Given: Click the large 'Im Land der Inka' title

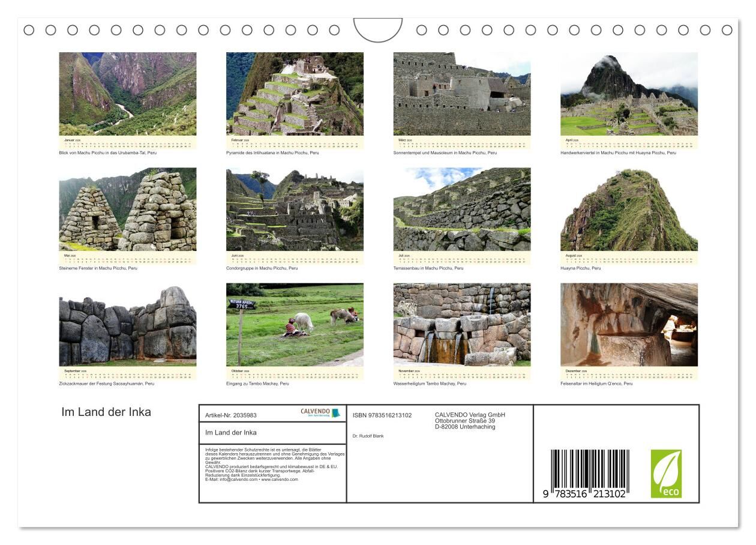Looking at the screenshot, I should [x=106, y=412].
